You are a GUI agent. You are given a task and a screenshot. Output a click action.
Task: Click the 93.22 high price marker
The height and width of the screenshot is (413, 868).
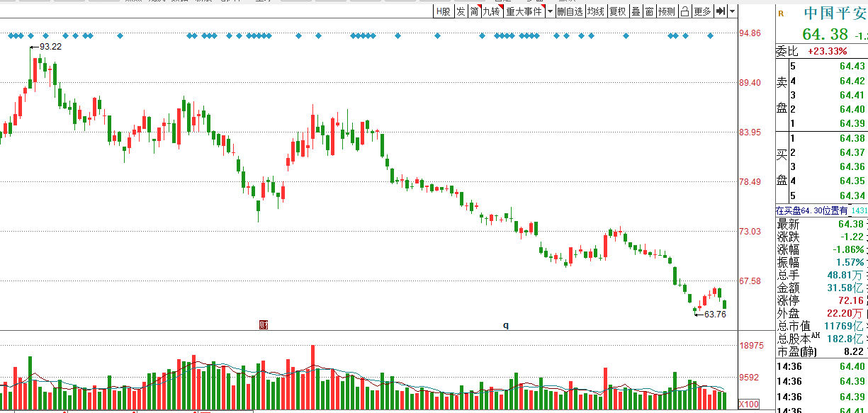(x=50, y=47)
